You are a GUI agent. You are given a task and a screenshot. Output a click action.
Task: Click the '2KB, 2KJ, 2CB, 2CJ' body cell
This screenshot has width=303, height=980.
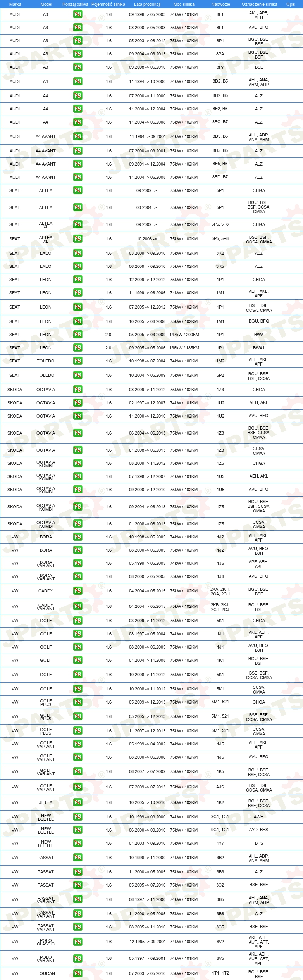click(220, 607)
